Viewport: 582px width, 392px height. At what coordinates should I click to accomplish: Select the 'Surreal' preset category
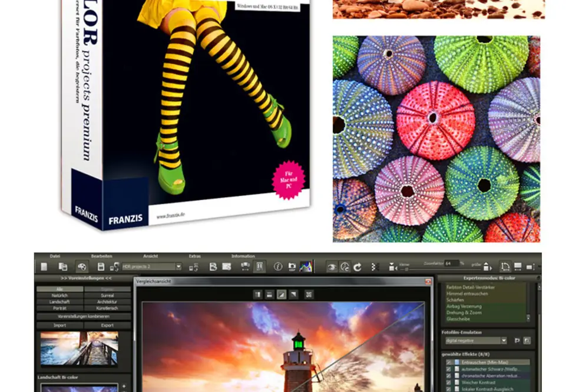coord(107,295)
